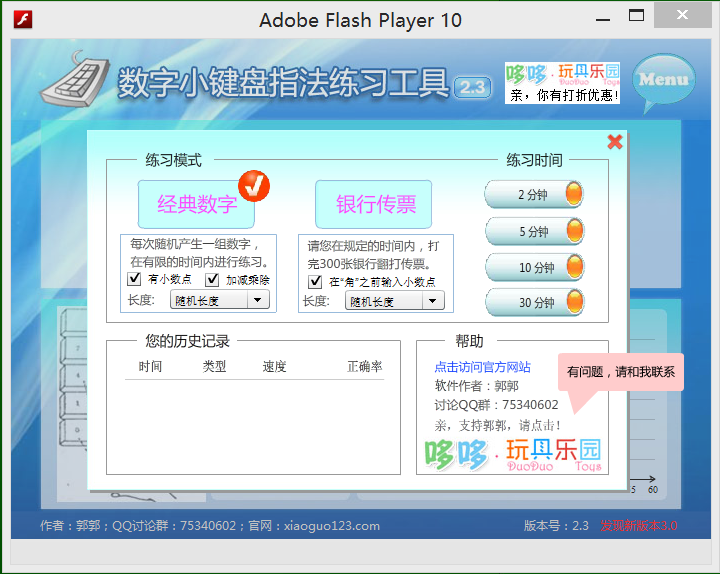Viewport: 720px width, 574px height.
Task: Click the 2.3 version badge by the title
Action: 472,87
